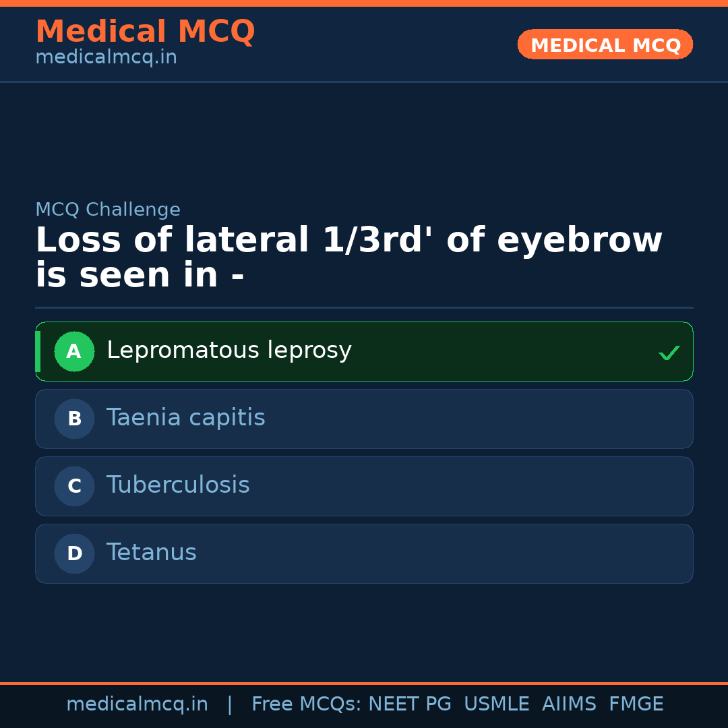728x728 pixels.
Task: Click the separator bar in the footer
Action: pyautogui.click(x=229, y=704)
